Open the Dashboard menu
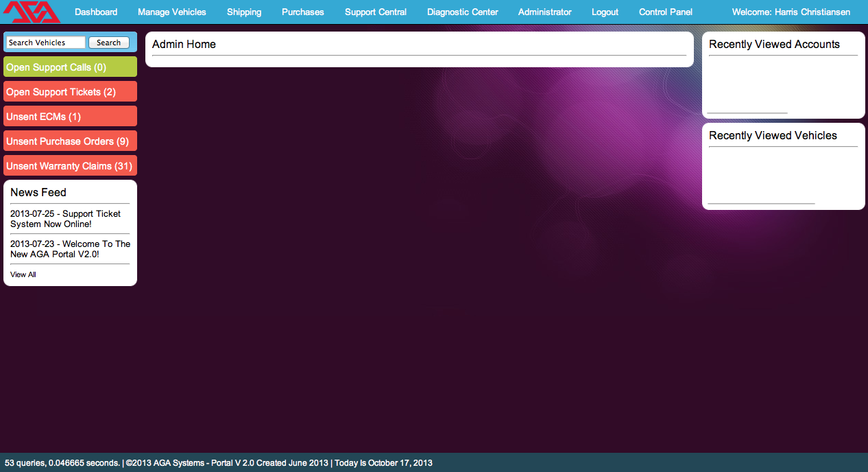The width and height of the screenshot is (868, 472). [96, 12]
